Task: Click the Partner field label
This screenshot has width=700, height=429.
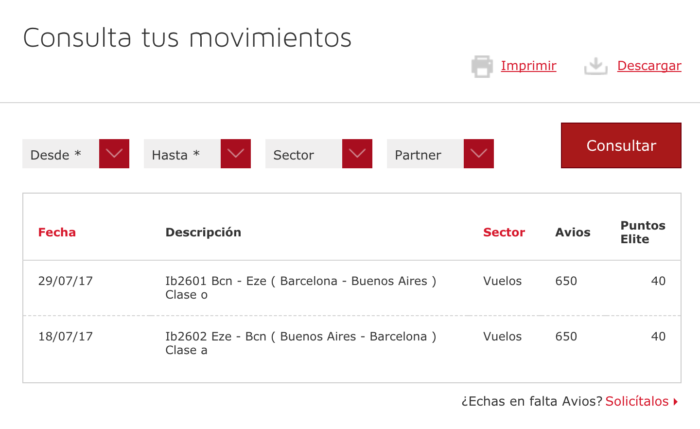Action: tap(418, 155)
